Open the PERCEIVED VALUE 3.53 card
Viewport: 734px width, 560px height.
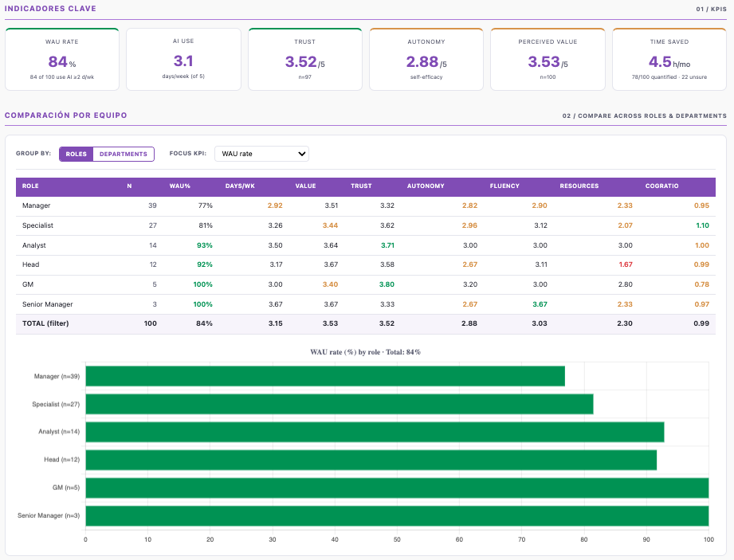pos(548,60)
